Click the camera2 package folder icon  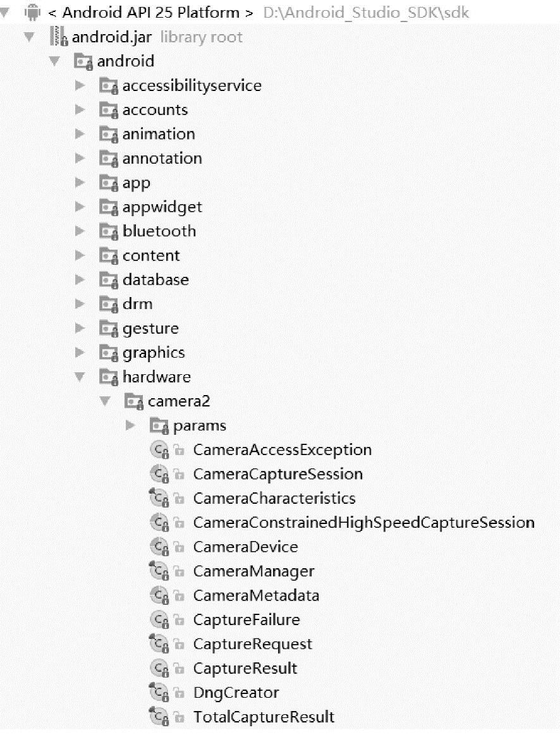click(134, 401)
